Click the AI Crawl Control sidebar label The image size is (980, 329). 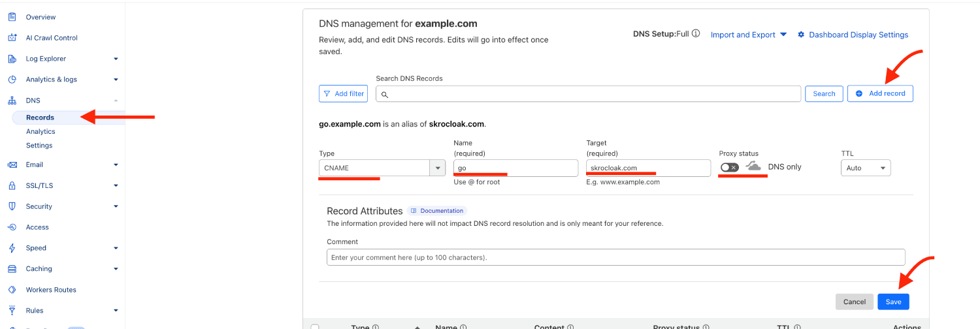52,38
